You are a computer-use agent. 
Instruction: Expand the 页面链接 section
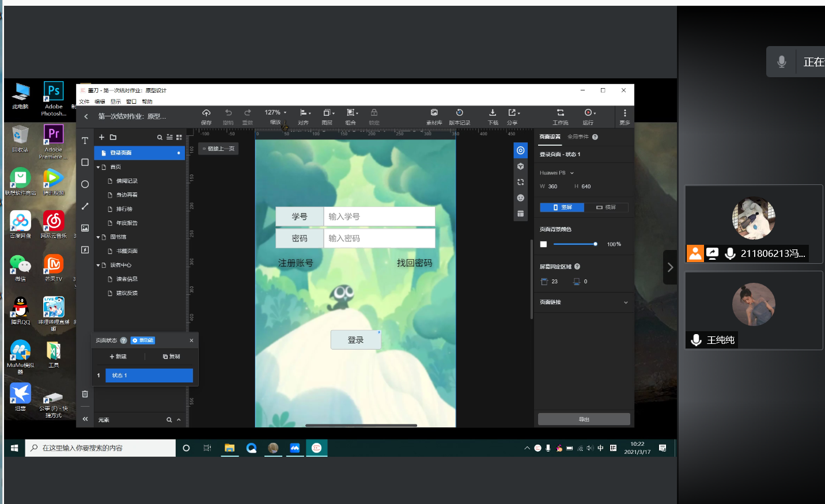[626, 302]
